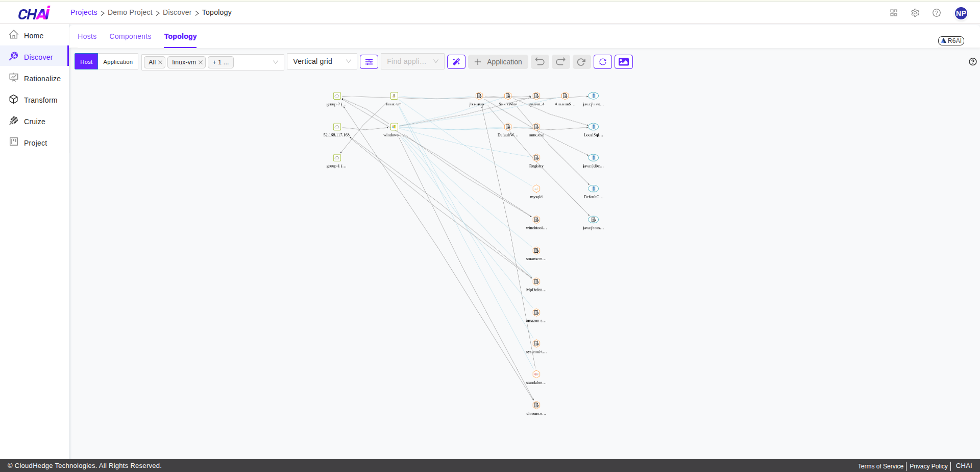980x472 pixels.
Task: Open the Privacy Policy link
Action: pyautogui.click(x=928, y=465)
